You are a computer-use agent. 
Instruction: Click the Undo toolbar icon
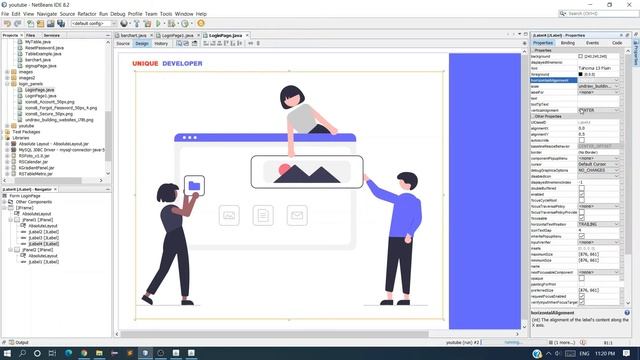tap(7, 24)
